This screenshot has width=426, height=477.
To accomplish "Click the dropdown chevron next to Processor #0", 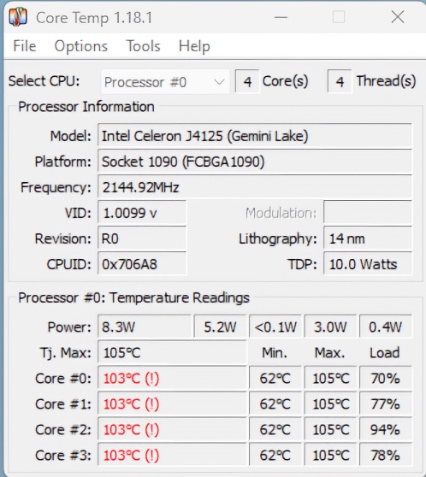I will coord(219,82).
